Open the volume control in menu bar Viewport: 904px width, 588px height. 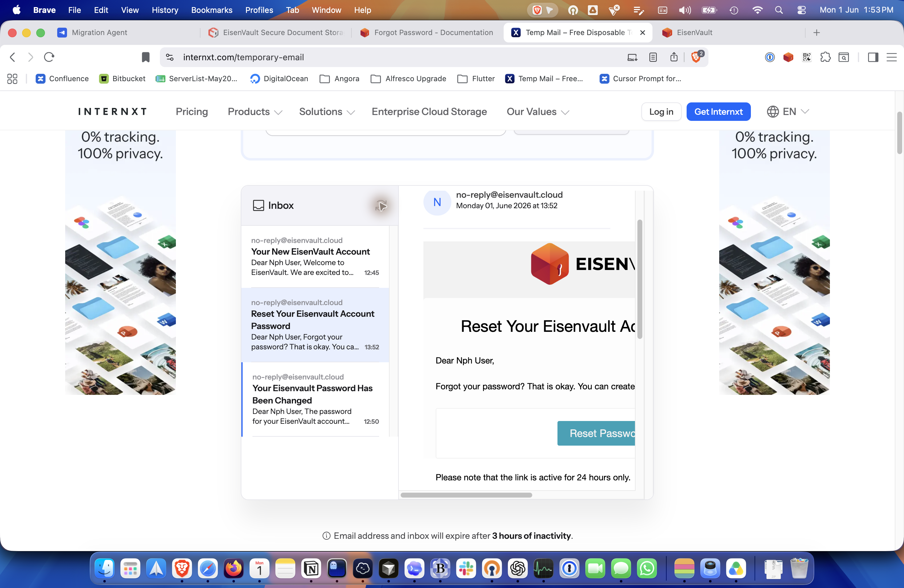coord(684,10)
